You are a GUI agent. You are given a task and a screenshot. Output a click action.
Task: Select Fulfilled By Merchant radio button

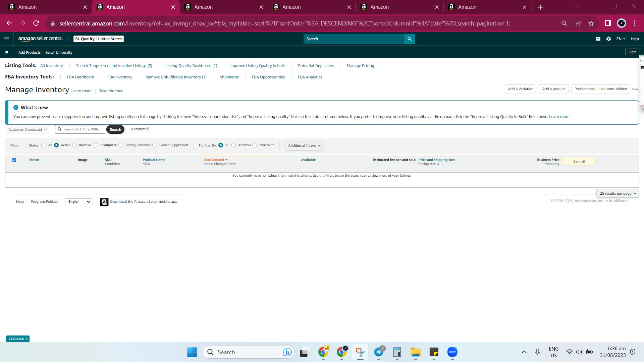[x=255, y=145]
